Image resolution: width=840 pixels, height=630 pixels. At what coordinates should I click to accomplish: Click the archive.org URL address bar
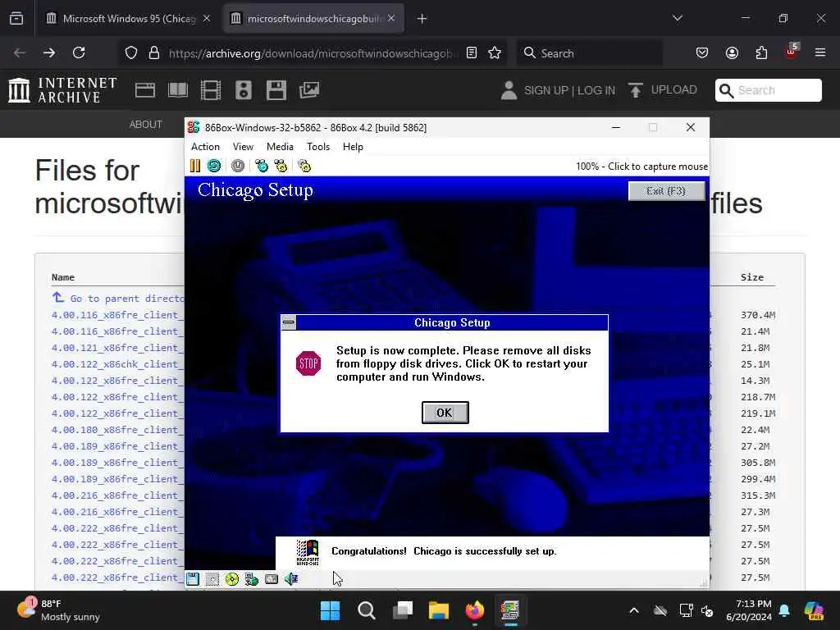(313, 53)
